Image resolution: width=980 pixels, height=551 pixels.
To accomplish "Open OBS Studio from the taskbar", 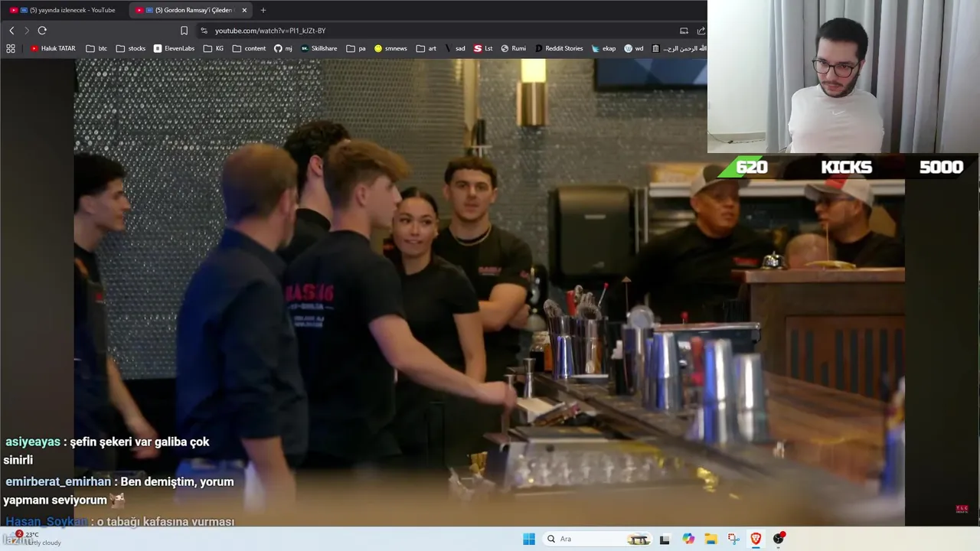I will (779, 539).
